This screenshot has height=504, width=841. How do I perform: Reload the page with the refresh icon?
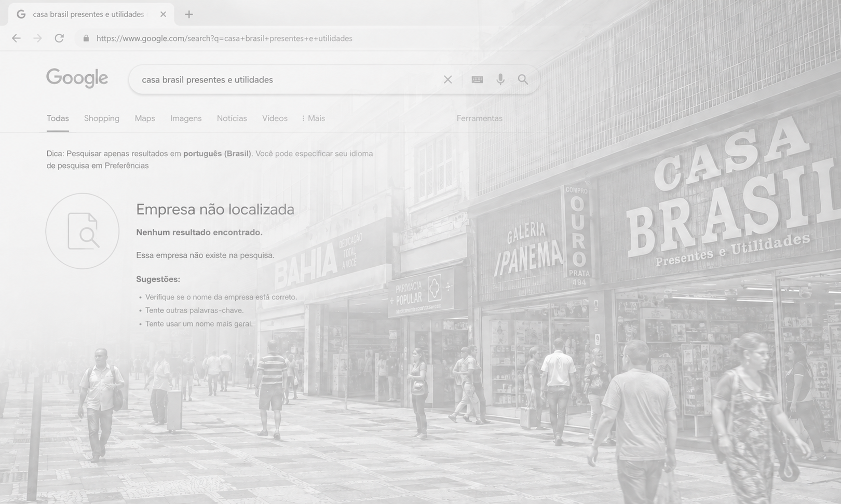tap(59, 38)
